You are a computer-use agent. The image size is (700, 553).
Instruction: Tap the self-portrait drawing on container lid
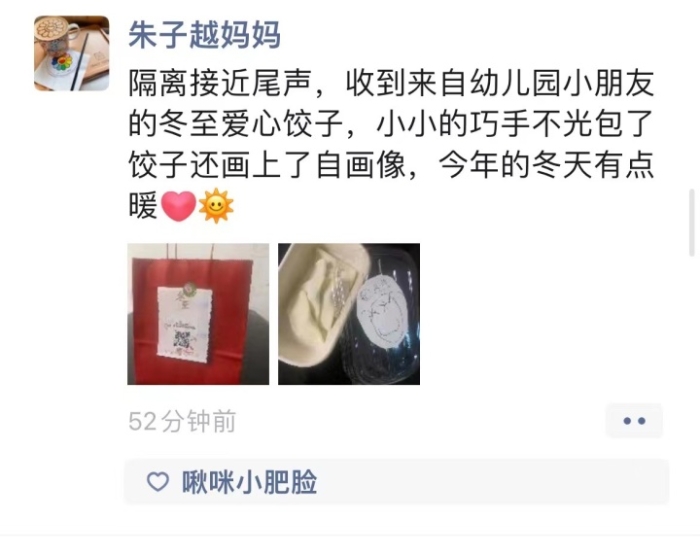point(382,309)
